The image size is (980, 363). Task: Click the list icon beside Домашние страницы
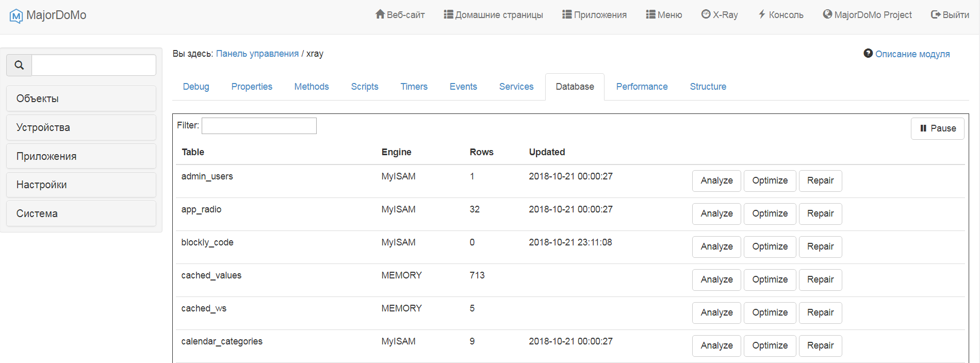(x=448, y=14)
